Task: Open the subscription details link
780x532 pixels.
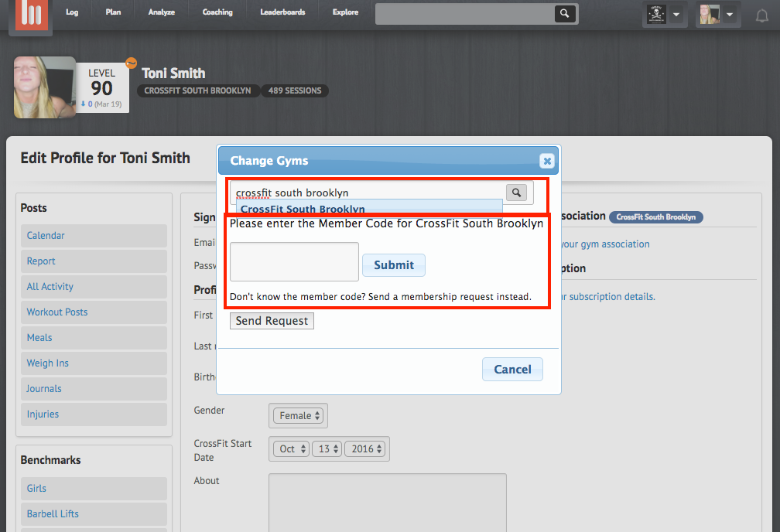Action: click(x=608, y=296)
